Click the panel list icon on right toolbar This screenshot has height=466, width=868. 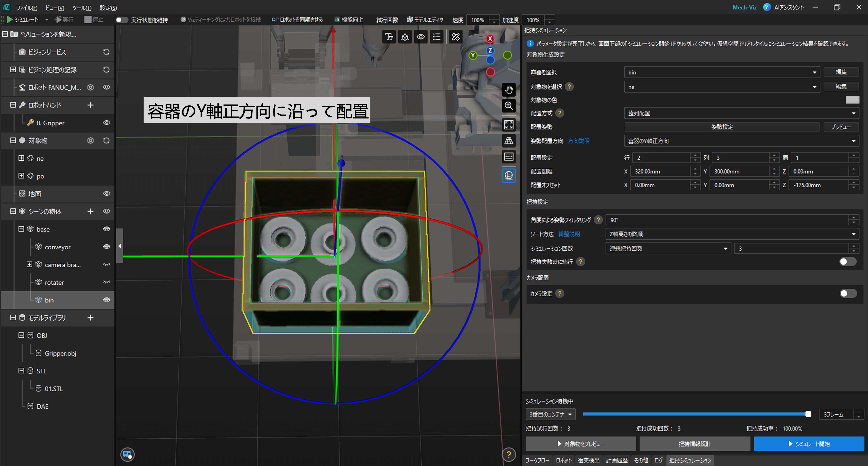point(508,157)
